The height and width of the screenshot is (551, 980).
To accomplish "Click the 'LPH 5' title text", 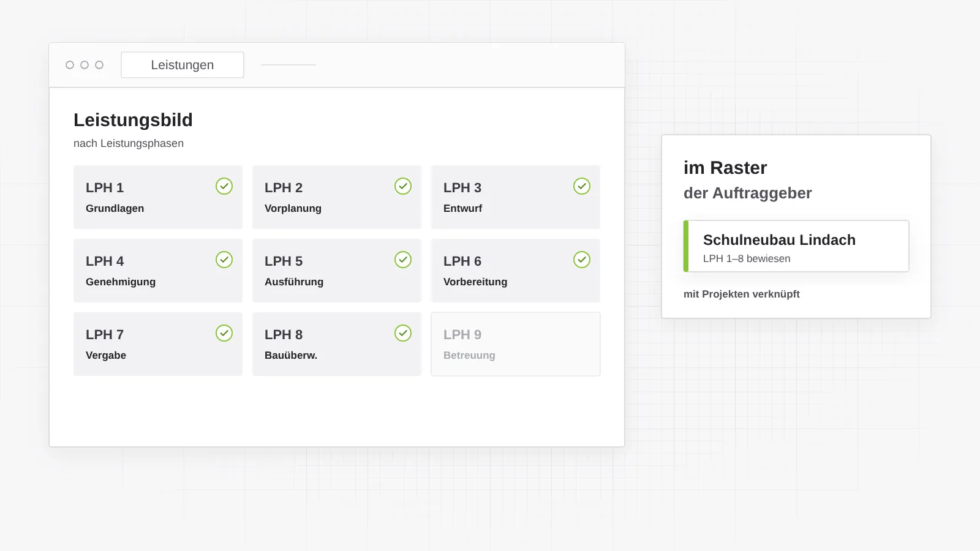I will [x=284, y=261].
